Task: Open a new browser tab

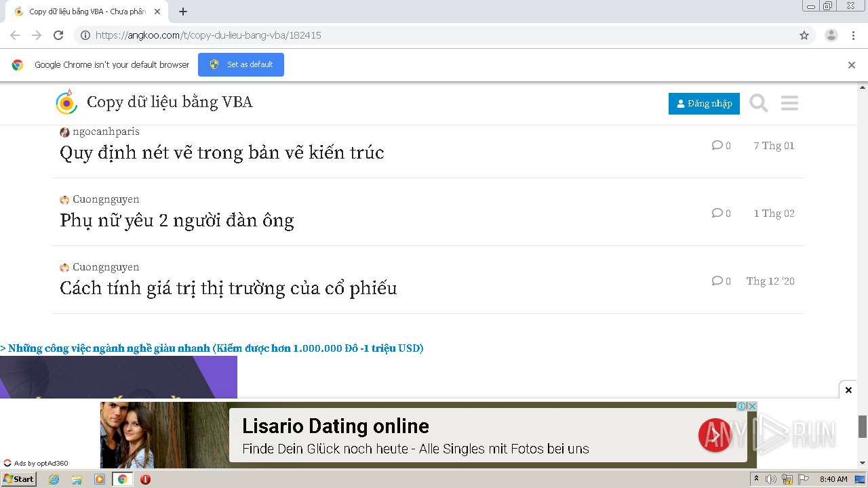Action: (183, 12)
